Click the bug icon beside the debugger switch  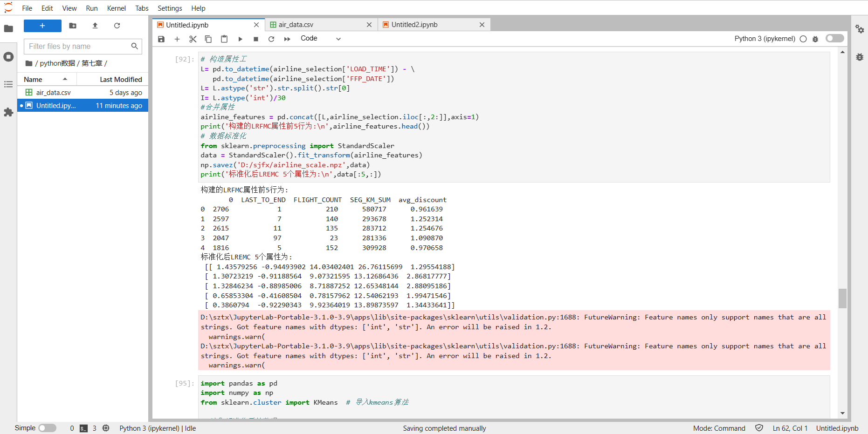pos(815,39)
